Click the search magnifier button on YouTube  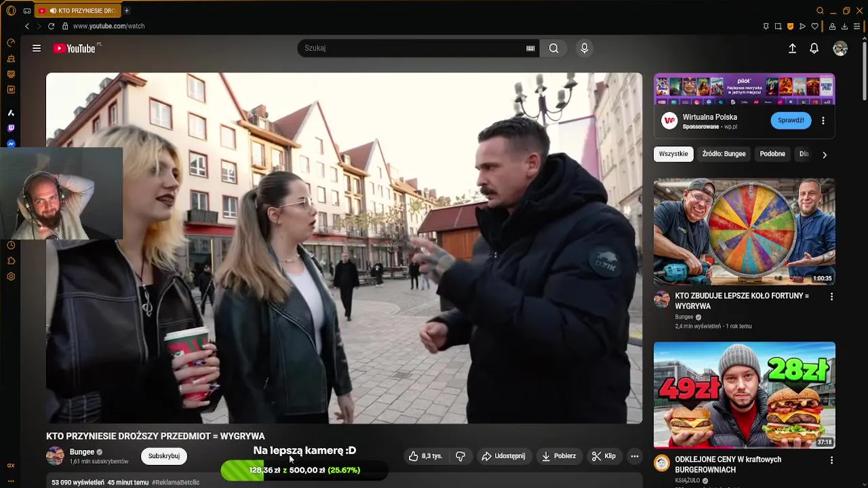point(554,48)
